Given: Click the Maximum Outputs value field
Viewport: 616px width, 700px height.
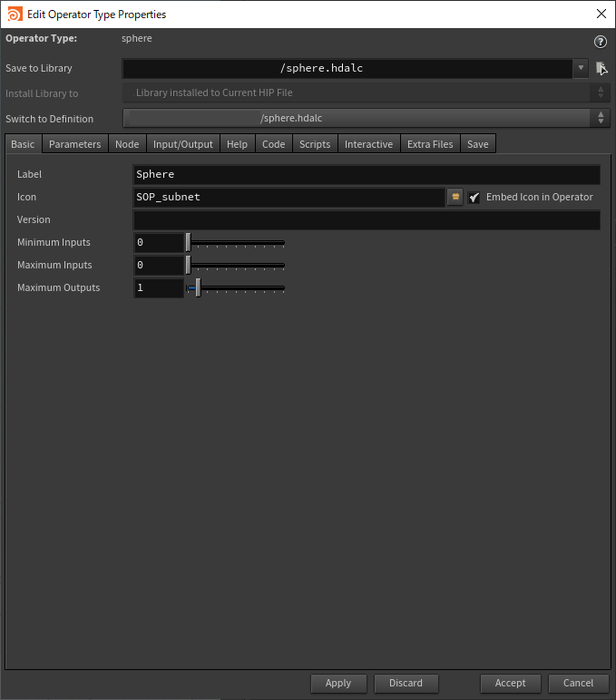Looking at the screenshot, I should [x=159, y=288].
